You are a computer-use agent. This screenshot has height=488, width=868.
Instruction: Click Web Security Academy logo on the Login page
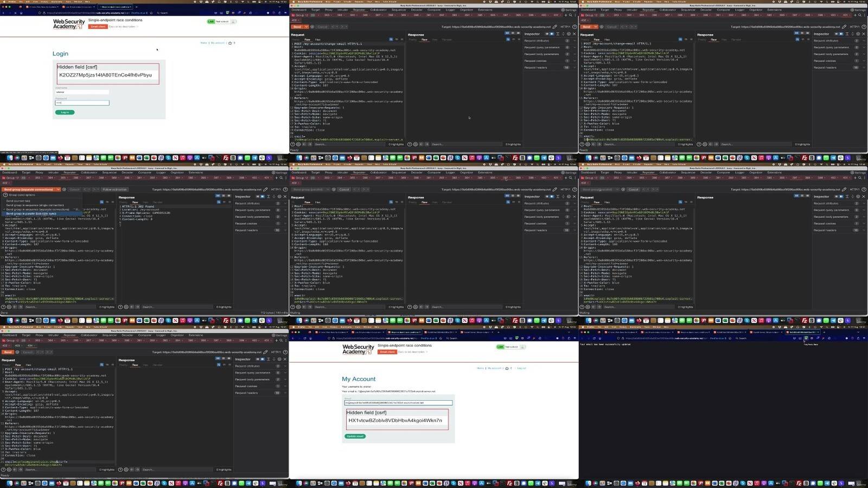click(69, 24)
